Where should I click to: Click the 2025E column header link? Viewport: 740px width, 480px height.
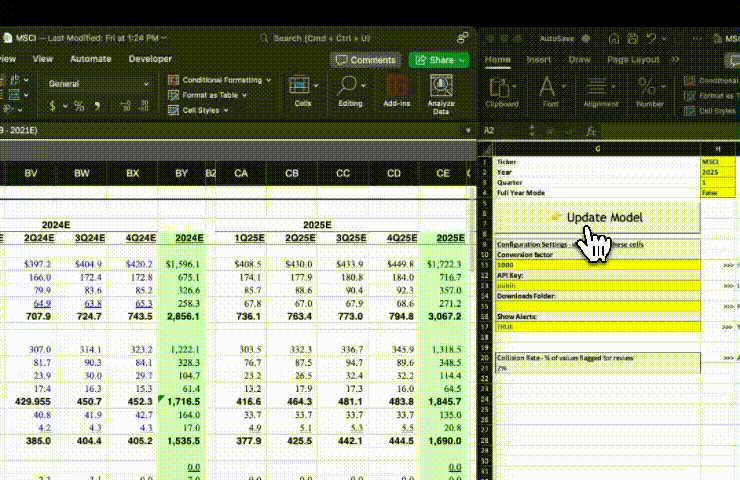click(450, 238)
